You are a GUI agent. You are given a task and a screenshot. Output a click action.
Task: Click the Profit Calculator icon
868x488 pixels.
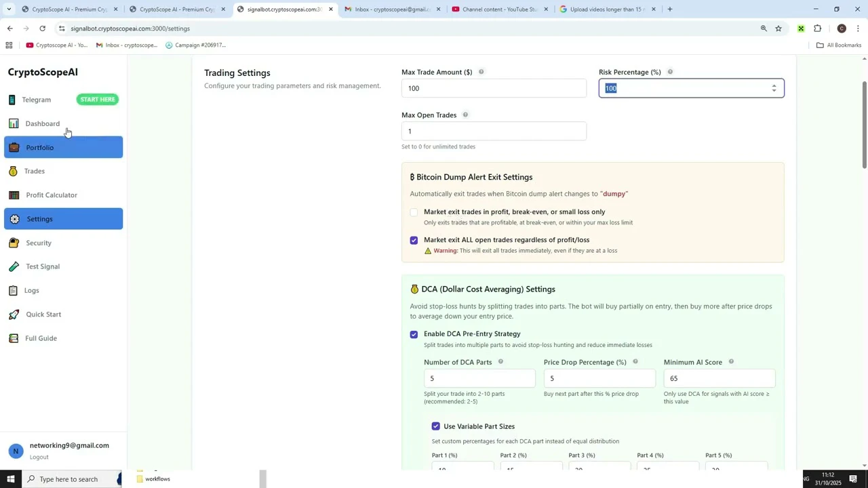pyautogui.click(x=14, y=195)
